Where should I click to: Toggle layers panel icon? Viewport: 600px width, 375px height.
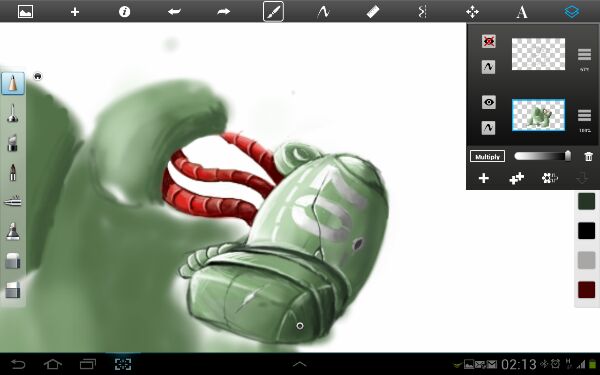[571, 11]
